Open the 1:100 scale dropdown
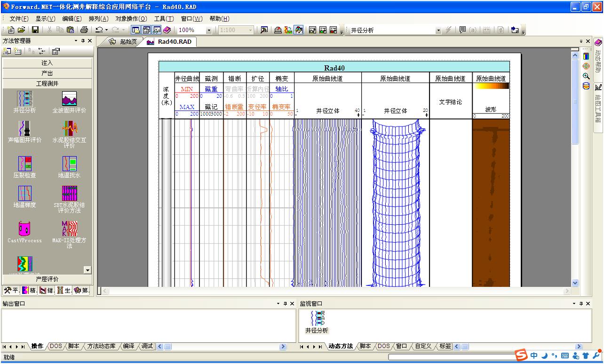Image resolution: width=604 pixels, height=364 pixels. click(x=250, y=30)
